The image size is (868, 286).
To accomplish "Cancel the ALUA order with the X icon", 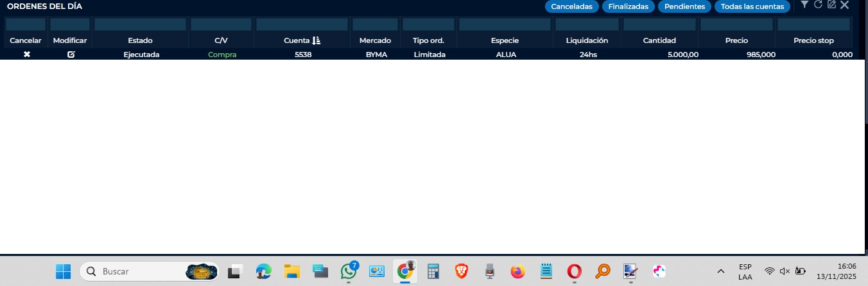I will tap(26, 55).
